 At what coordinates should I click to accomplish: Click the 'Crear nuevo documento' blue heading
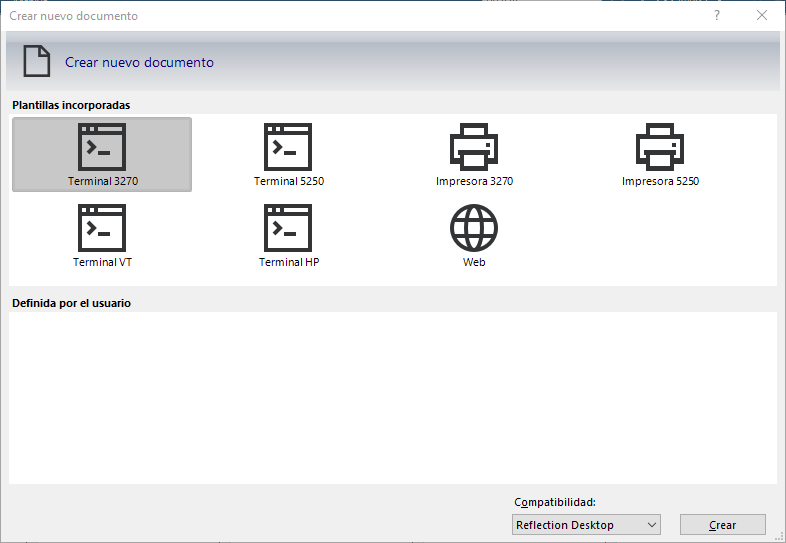click(x=139, y=62)
